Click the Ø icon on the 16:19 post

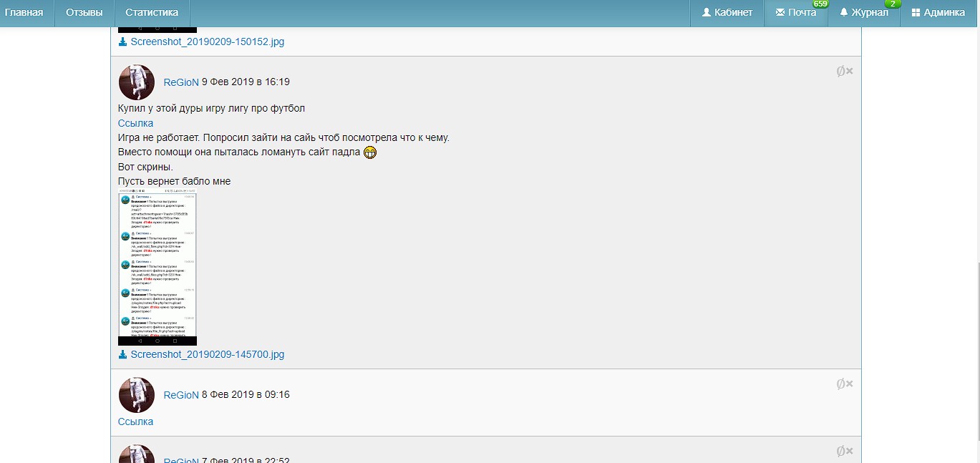point(840,71)
